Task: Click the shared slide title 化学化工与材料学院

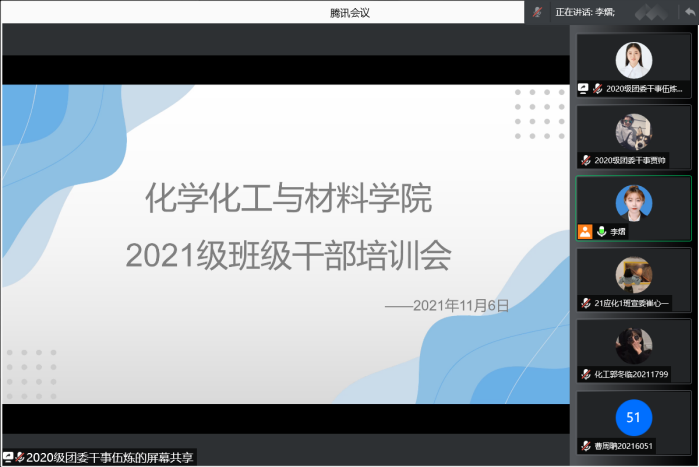Action: pos(288,199)
